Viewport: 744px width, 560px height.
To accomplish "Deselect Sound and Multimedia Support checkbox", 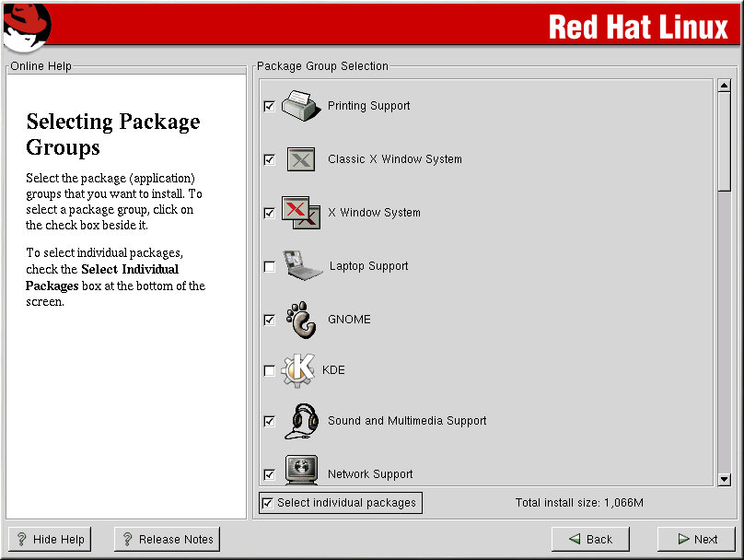I will point(269,422).
